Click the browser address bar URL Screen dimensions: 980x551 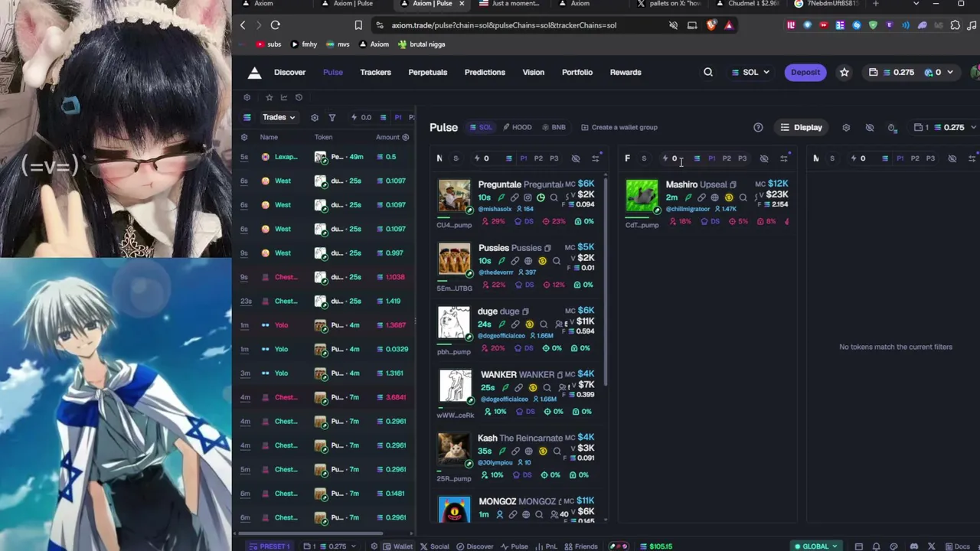click(504, 25)
